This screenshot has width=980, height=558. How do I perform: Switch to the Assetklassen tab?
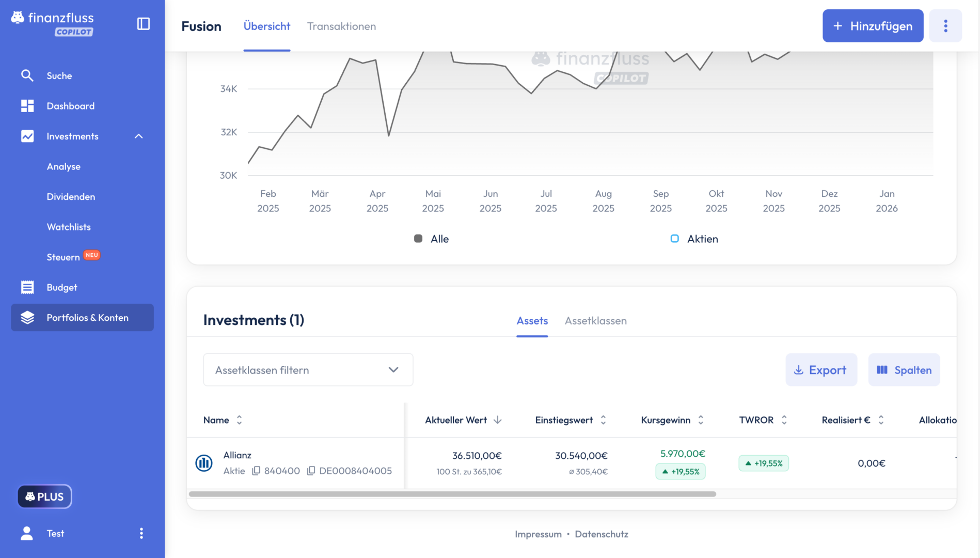click(595, 321)
